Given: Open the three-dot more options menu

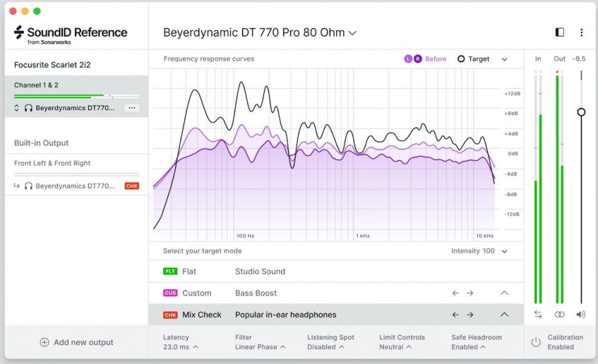Looking at the screenshot, I should 582,33.
